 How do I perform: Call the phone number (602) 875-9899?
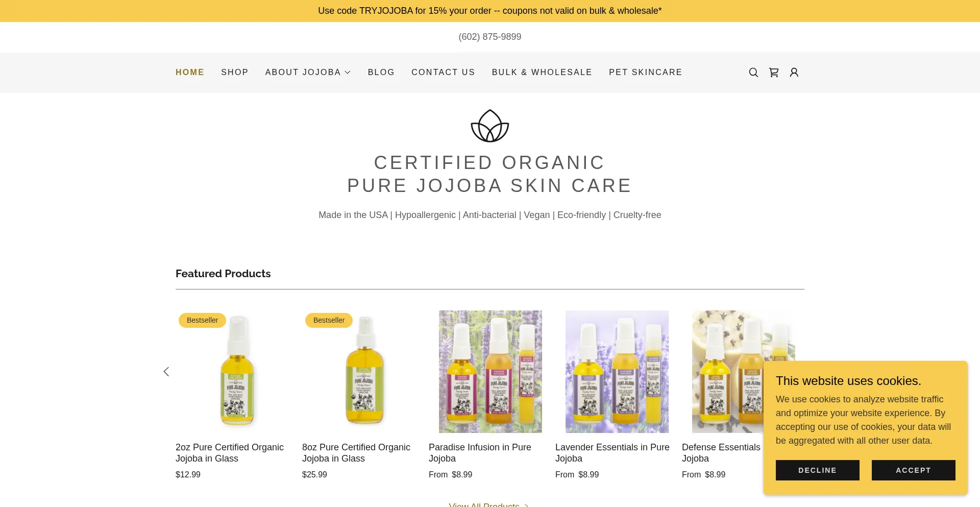[x=490, y=37]
